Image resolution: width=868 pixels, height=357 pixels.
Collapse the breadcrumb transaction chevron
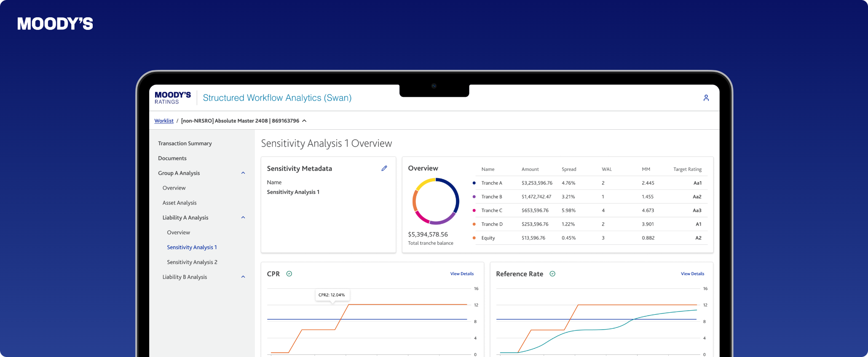tap(304, 121)
